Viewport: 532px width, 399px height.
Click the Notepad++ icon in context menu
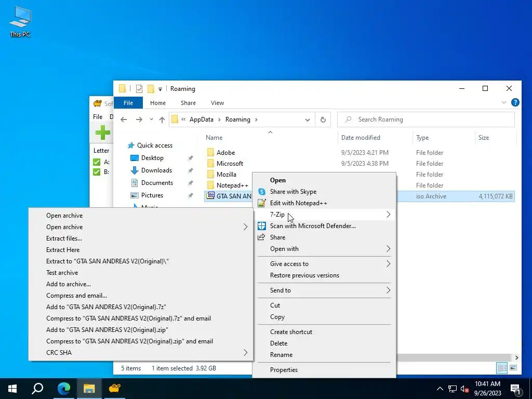[262, 203]
